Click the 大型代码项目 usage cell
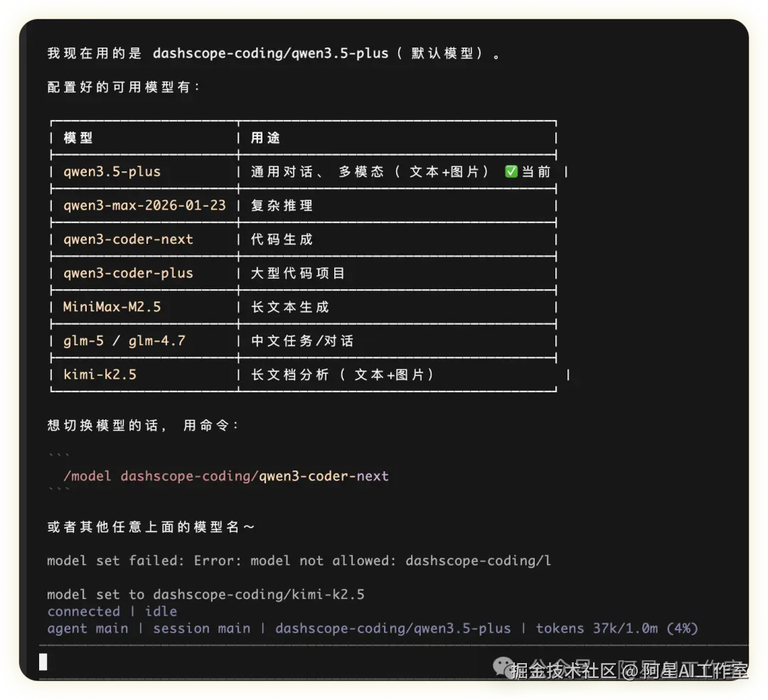This screenshot has height=700, width=768. pos(298,273)
